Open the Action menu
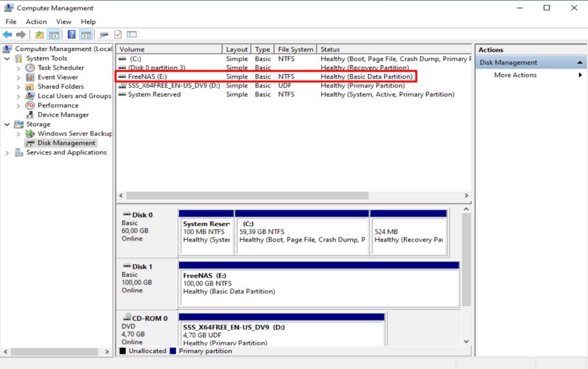 tap(36, 22)
